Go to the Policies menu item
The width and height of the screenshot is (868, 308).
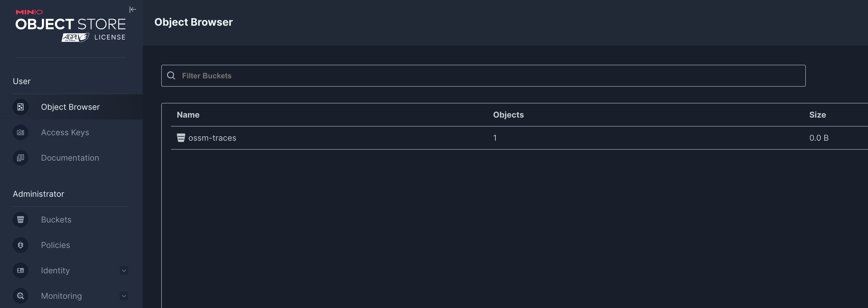coord(55,245)
